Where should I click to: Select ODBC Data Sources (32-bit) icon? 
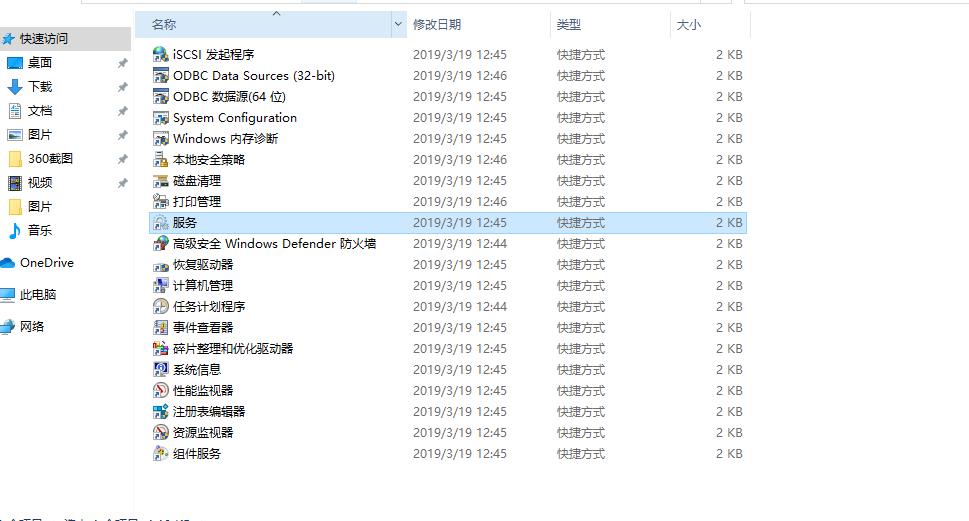161,75
